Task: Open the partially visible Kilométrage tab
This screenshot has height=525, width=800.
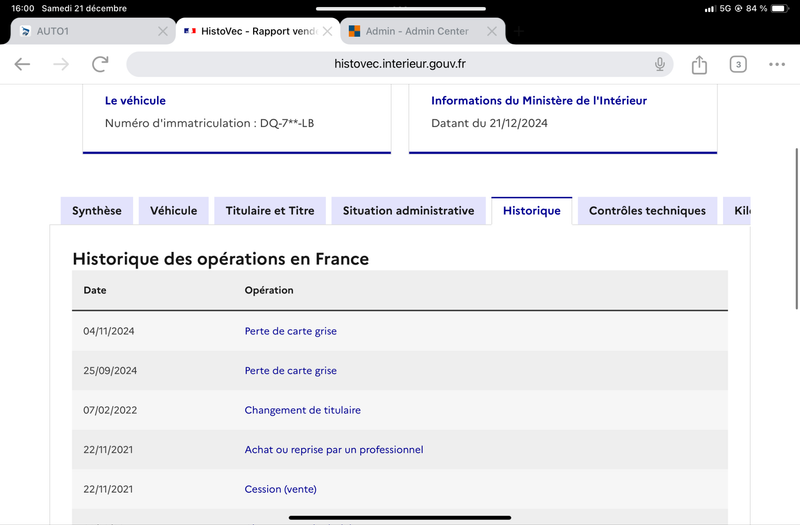Action: point(737,211)
